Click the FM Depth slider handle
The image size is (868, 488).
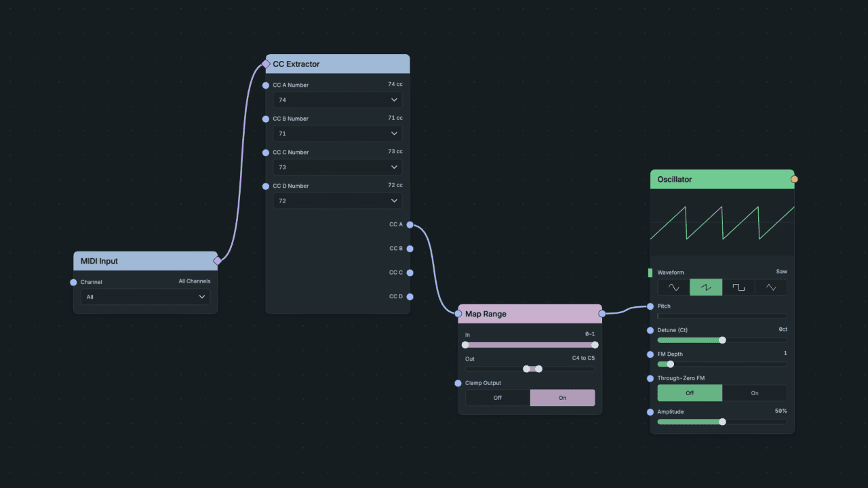pyautogui.click(x=671, y=364)
